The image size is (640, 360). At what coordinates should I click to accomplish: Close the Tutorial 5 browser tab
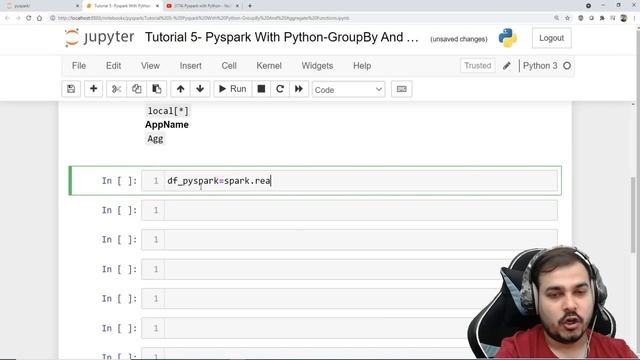pyautogui.click(x=157, y=6)
